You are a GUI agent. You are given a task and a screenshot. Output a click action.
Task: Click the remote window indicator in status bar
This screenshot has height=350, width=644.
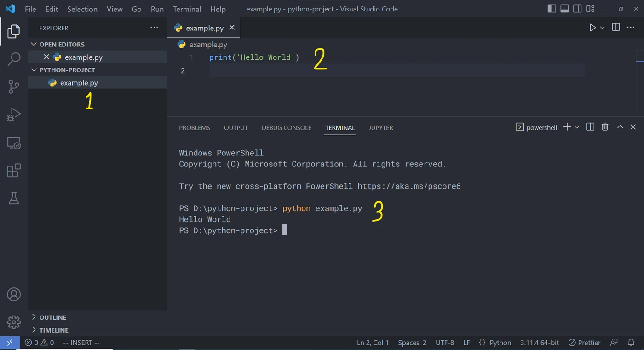[x=10, y=343]
